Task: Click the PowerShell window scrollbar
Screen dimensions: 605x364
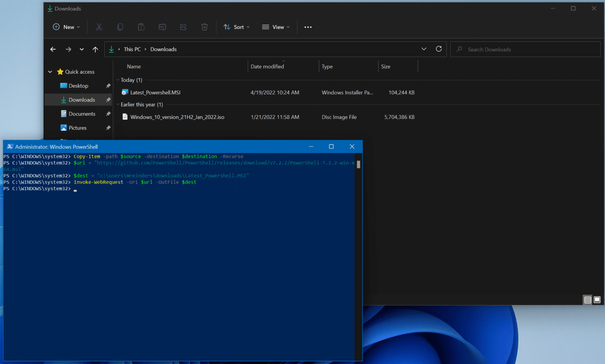Action: coord(358,164)
